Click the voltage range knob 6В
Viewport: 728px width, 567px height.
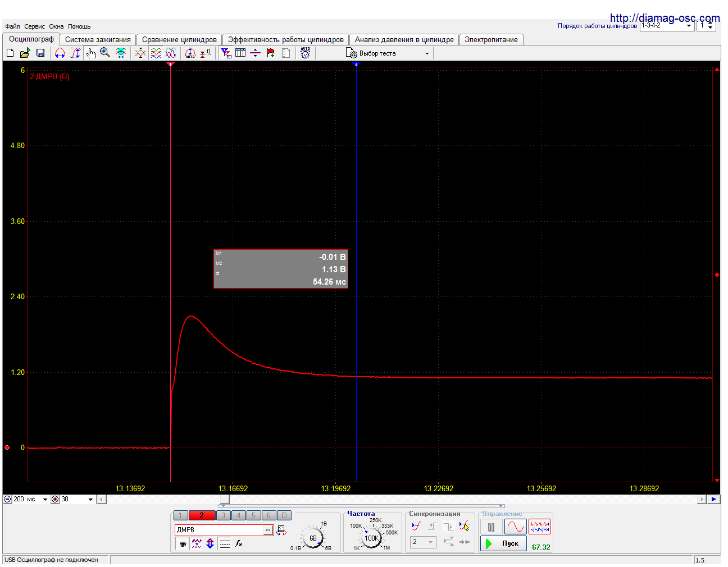pos(313,538)
